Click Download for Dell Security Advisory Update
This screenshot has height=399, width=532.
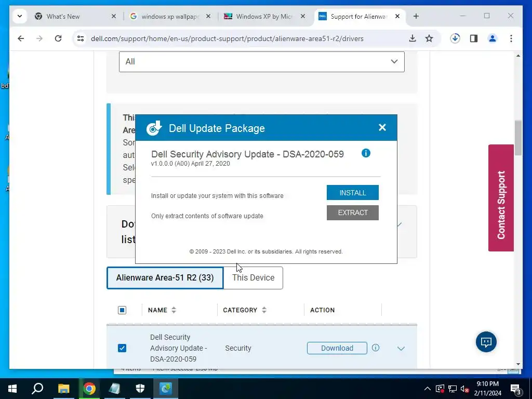(337, 348)
